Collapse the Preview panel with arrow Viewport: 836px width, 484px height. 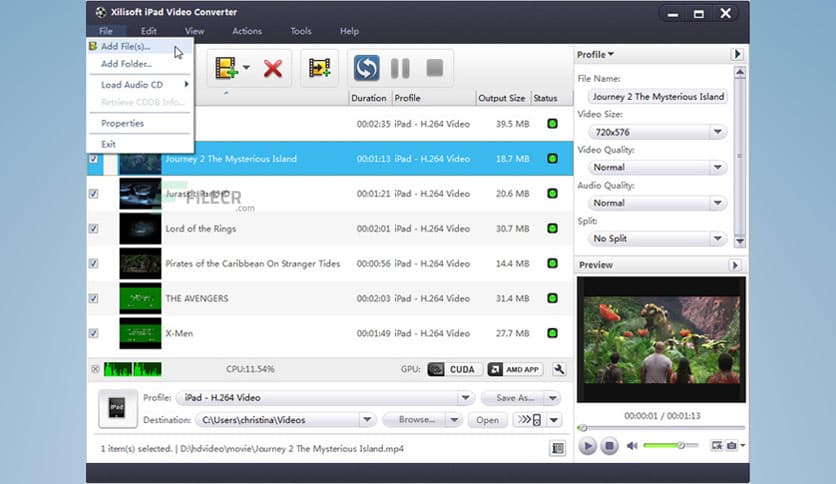735,265
